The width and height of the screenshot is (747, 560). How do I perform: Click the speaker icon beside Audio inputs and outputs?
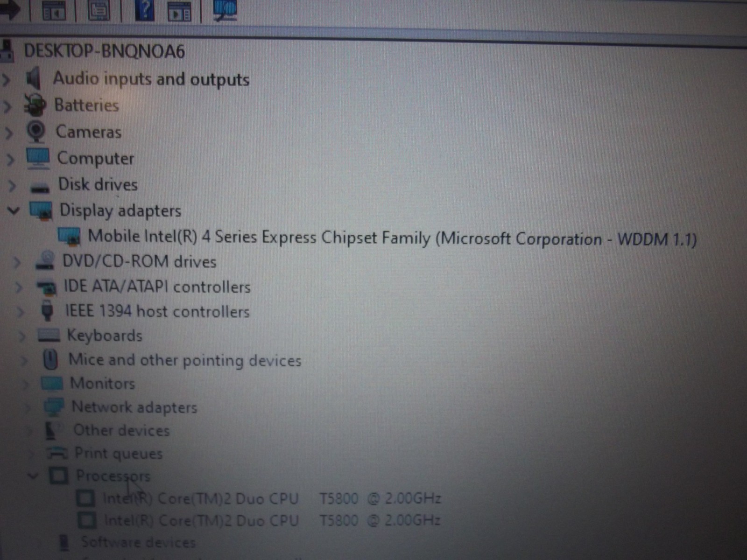click(x=33, y=78)
